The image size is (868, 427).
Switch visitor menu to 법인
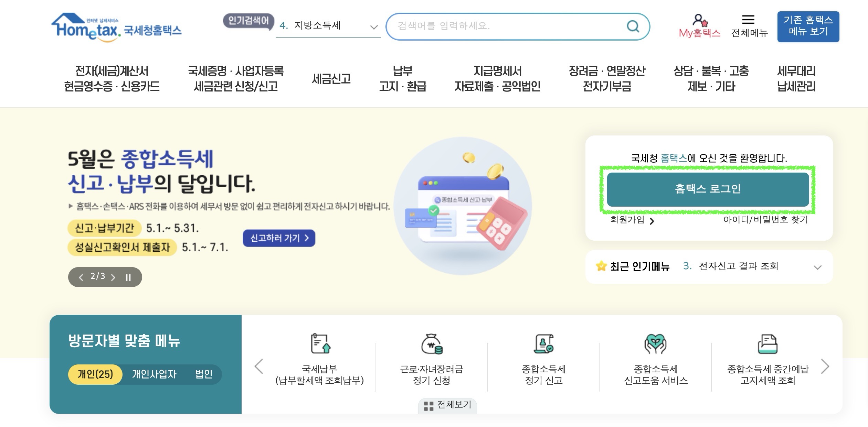click(x=203, y=374)
